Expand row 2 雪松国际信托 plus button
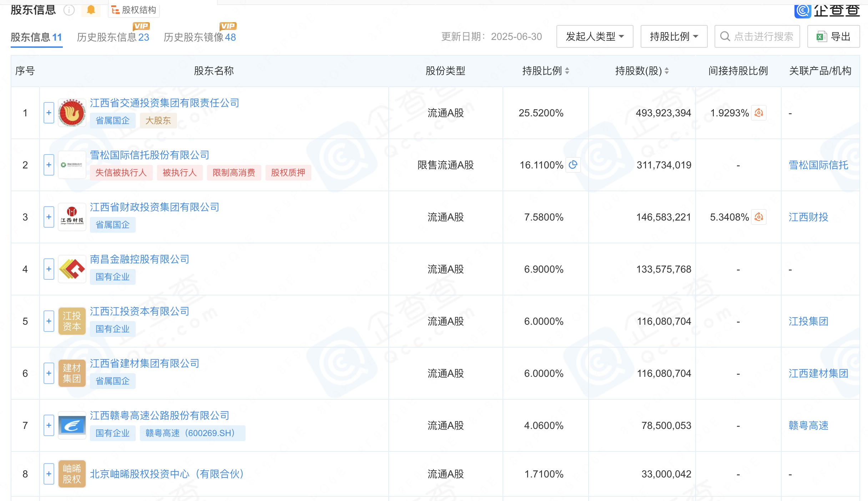 point(49,165)
